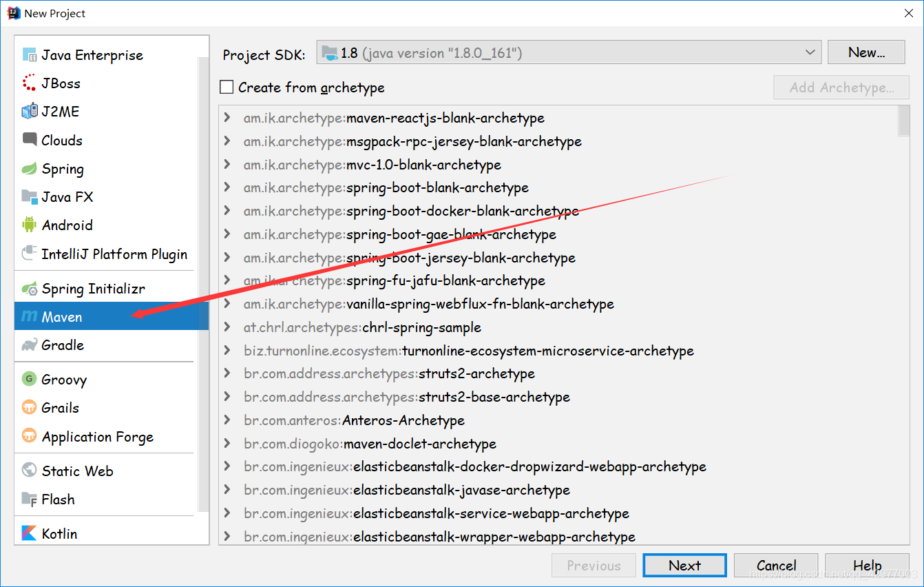Click the Android robot icon
Screen dimensions: 924x587
click(29, 225)
